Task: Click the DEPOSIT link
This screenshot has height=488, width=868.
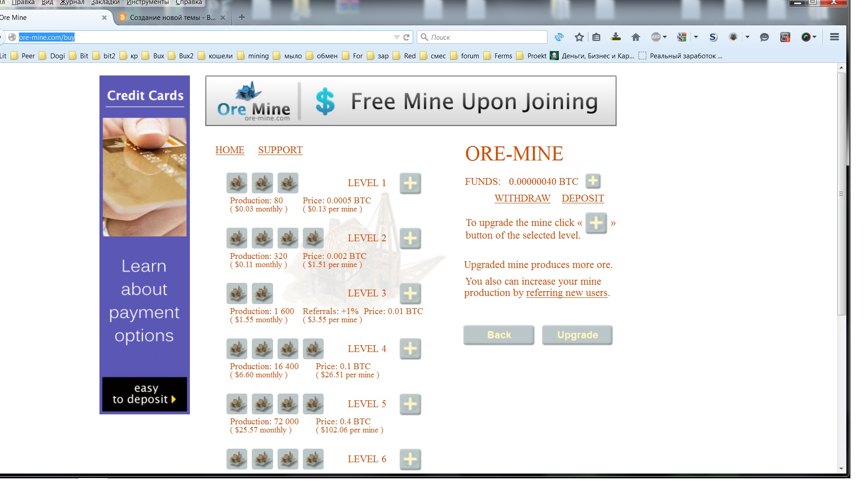Action: tap(583, 198)
